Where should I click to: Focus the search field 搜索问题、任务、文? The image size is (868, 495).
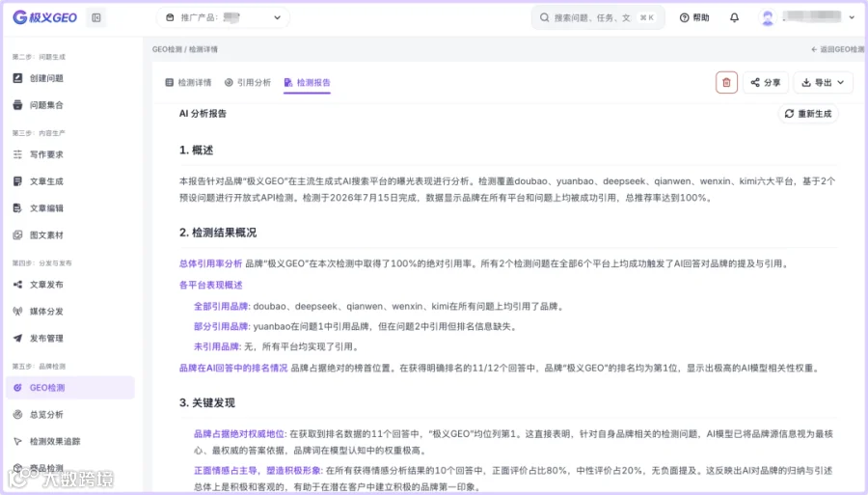pyautogui.click(x=598, y=17)
